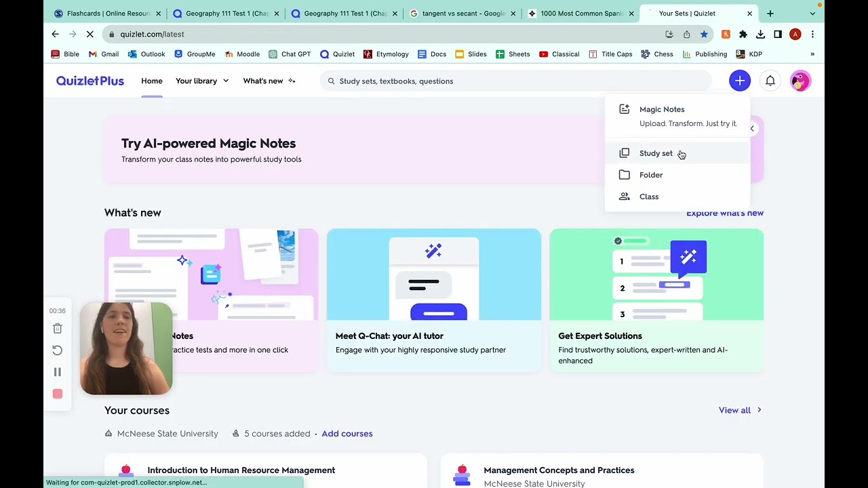Open the Publishing bookmark
This screenshot has width=868, height=488.
click(705, 54)
